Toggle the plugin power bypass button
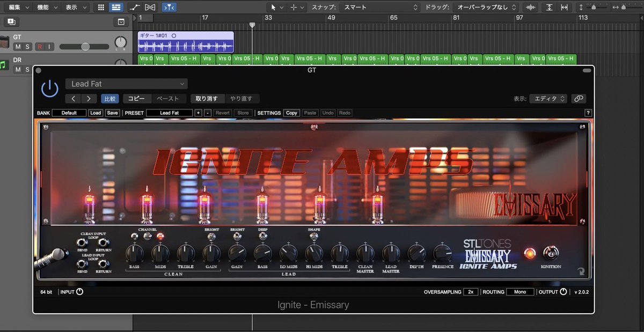 click(50, 88)
